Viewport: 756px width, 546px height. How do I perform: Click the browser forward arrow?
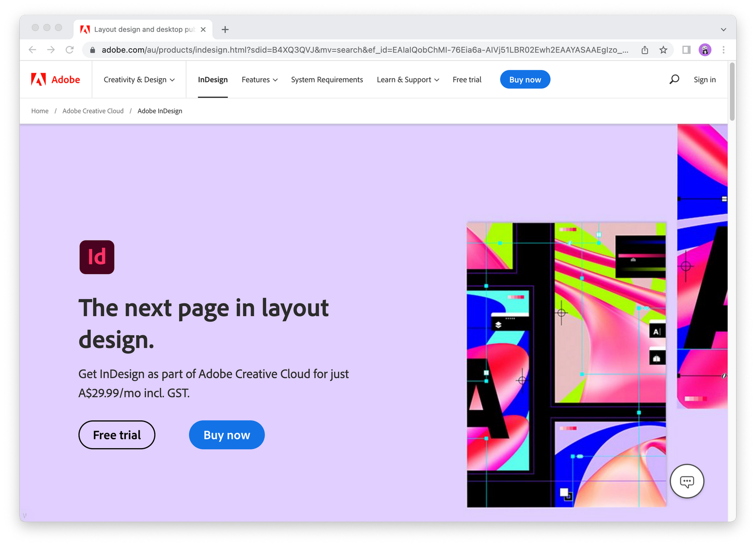tap(51, 50)
